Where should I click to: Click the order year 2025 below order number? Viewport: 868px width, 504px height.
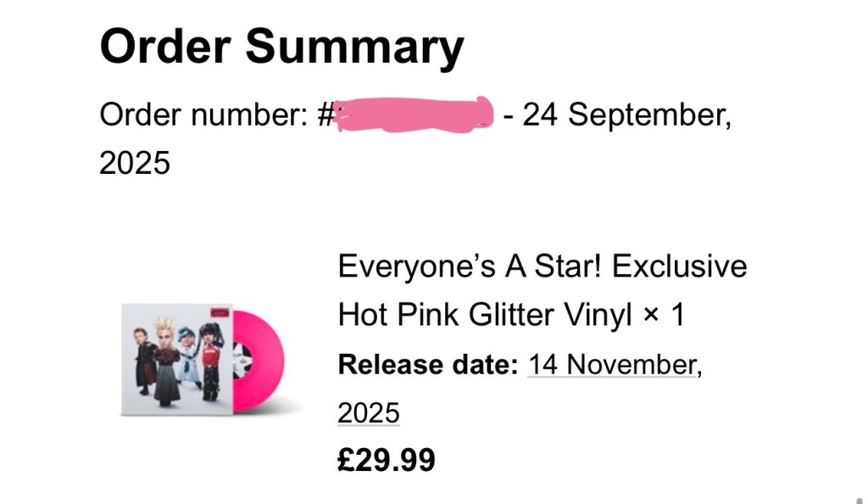(x=135, y=162)
